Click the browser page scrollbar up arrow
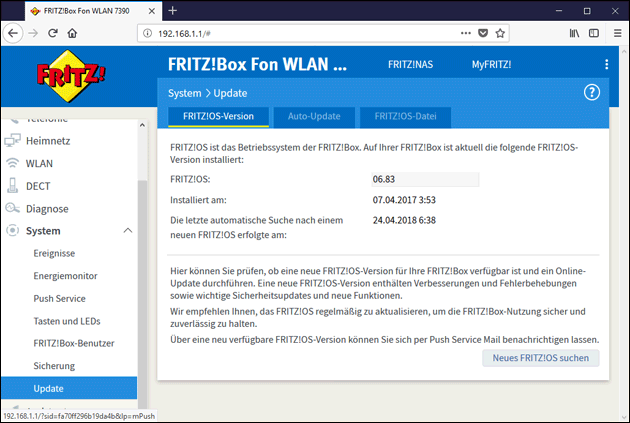Image resolution: width=630 pixels, height=423 pixels. [624, 51]
